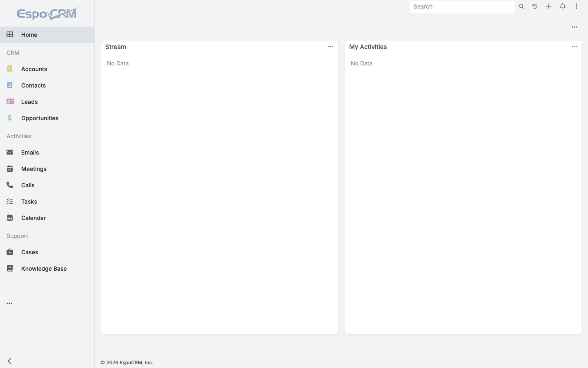Screen dimensions: 588x368
Task: Open the Stream panel options menu
Action: 331,47
